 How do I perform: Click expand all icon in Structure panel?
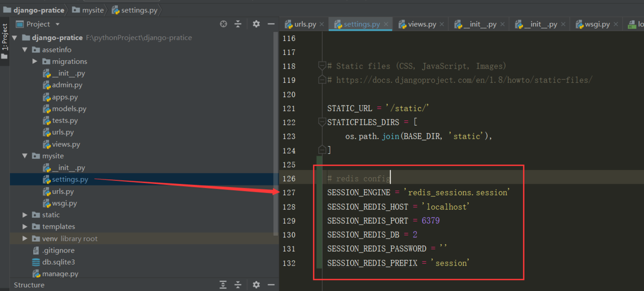[223, 285]
